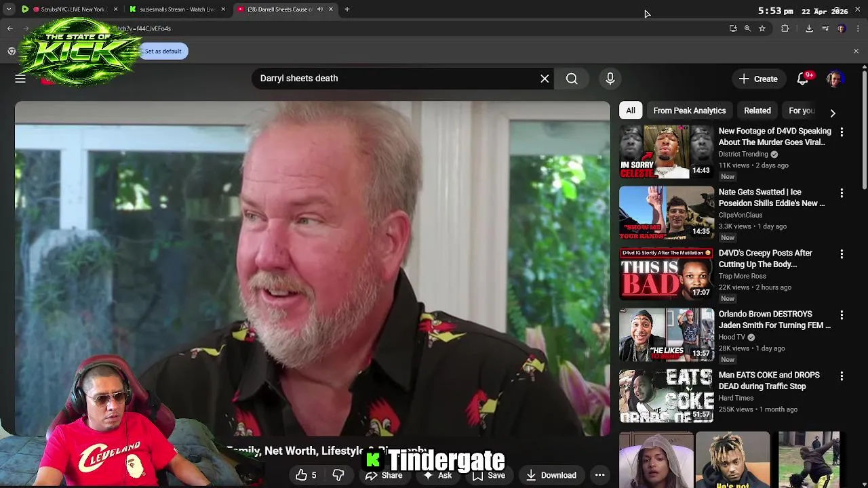Open options for Man EATS COKE video

[842, 376]
